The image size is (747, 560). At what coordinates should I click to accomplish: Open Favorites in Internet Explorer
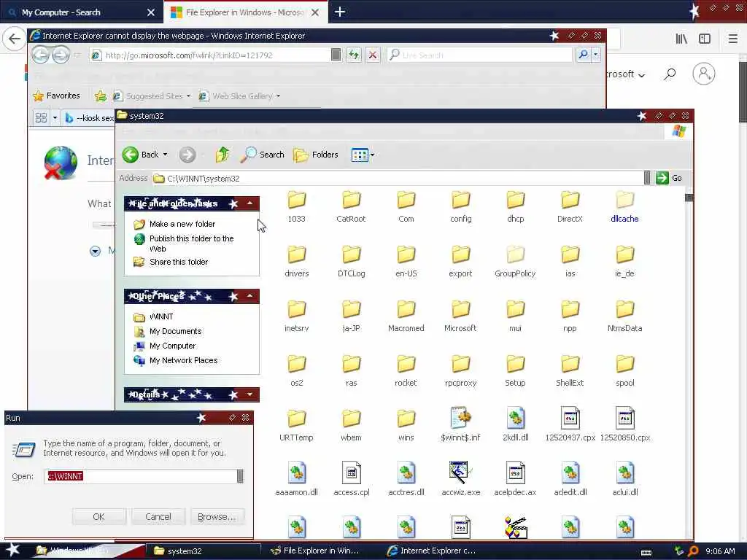point(56,96)
